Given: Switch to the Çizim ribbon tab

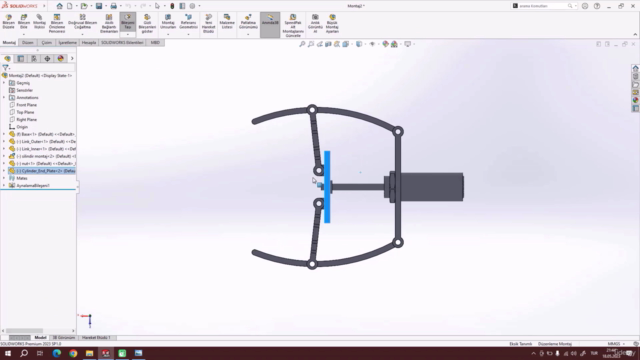Looking at the screenshot, I should click(x=47, y=42).
